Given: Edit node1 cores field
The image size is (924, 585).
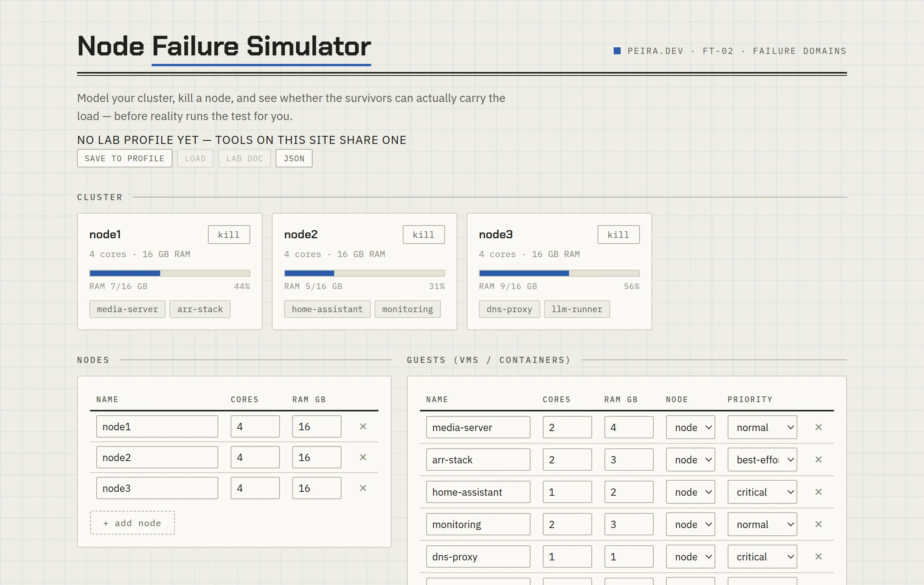Looking at the screenshot, I should pos(255,426).
